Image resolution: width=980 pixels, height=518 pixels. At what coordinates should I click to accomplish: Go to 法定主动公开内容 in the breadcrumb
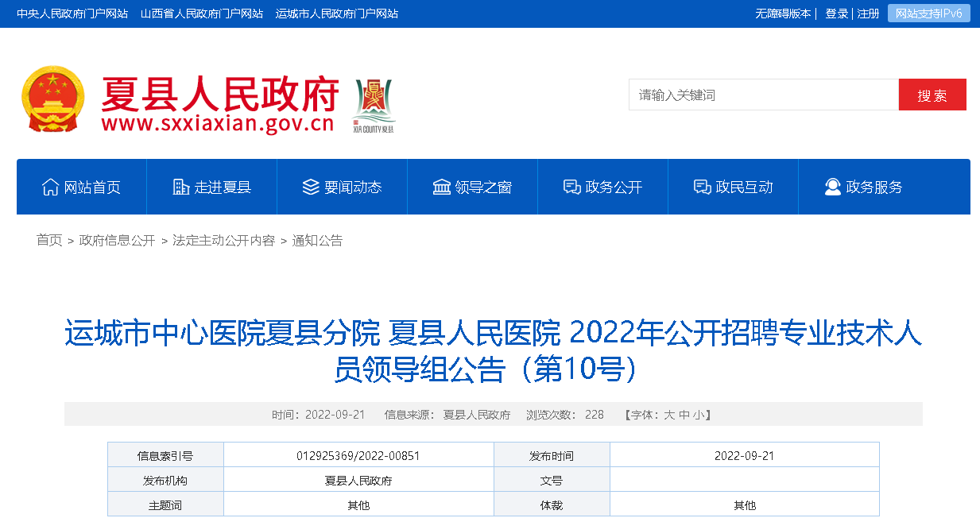(x=223, y=240)
